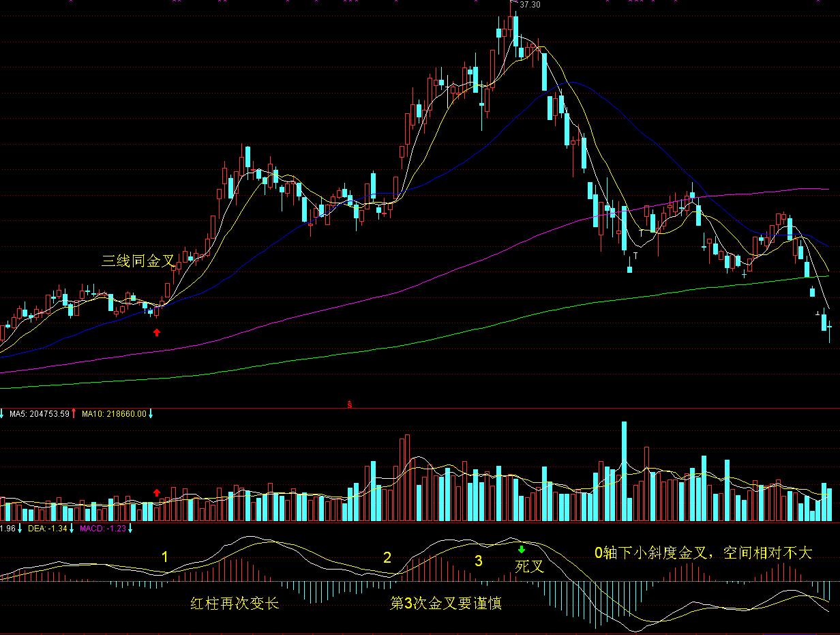Click golden cross marker number 1
The image size is (840, 635).
(164, 557)
